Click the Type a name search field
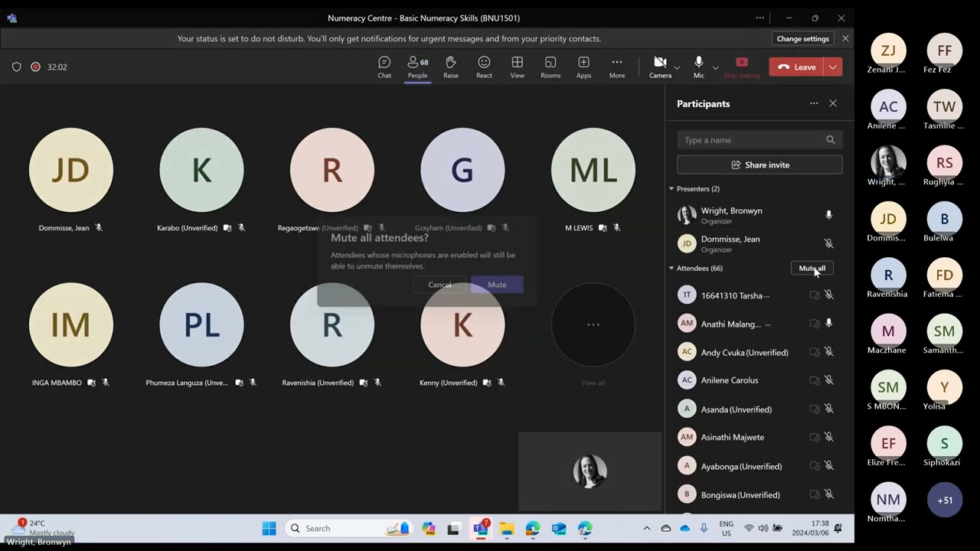This screenshot has height=551, width=980. point(750,140)
